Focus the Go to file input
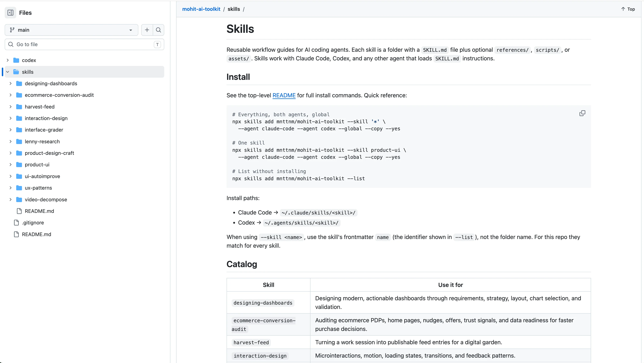644x363 pixels. (84, 44)
